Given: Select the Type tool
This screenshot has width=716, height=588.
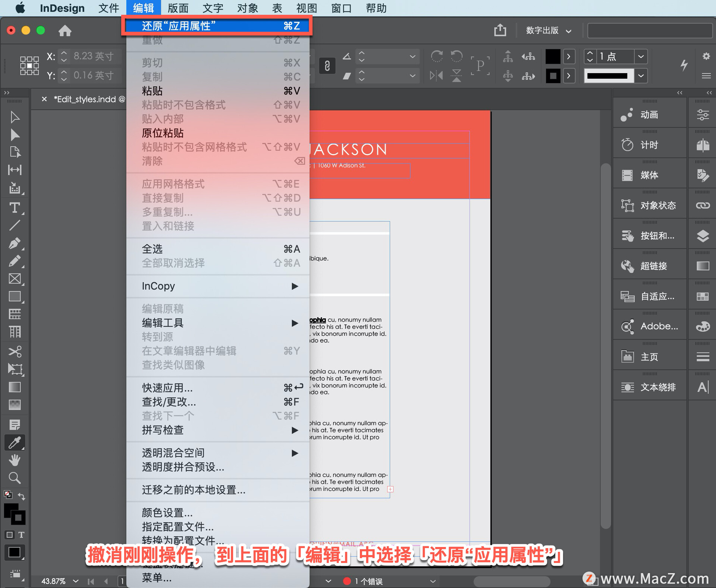Looking at the screenshot, I should point(15,207).
